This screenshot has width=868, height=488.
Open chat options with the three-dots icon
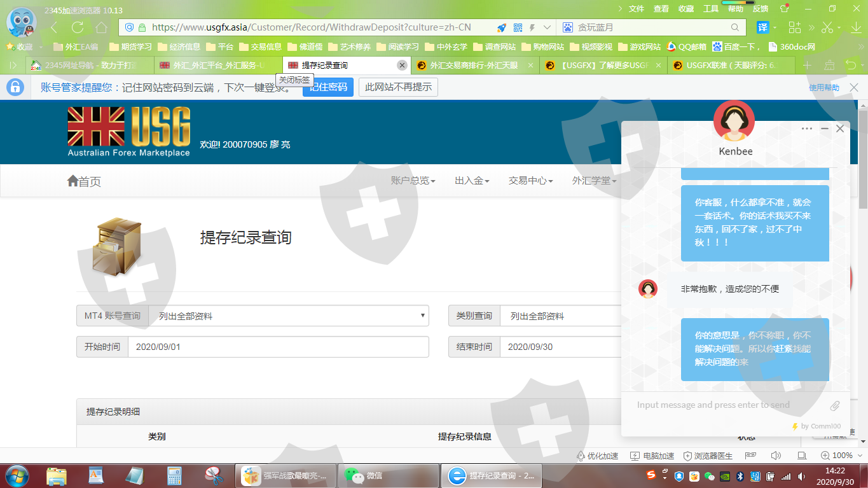pos(807,129)
